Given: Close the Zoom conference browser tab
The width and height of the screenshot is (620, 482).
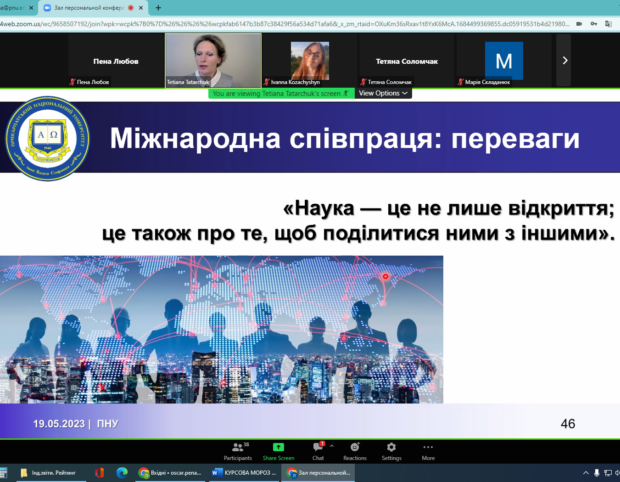Looking at the screenshot, I should (141, 8).
